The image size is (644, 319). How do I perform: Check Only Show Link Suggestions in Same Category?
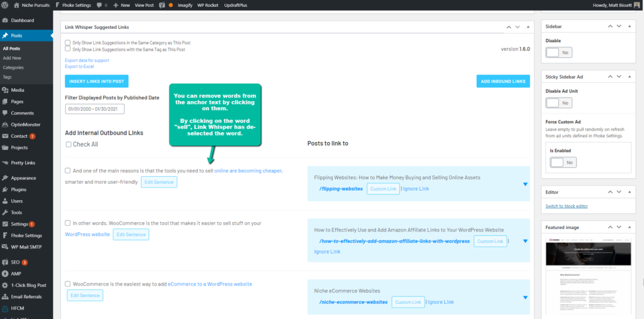pyautogui.click(x=68, y=42)
